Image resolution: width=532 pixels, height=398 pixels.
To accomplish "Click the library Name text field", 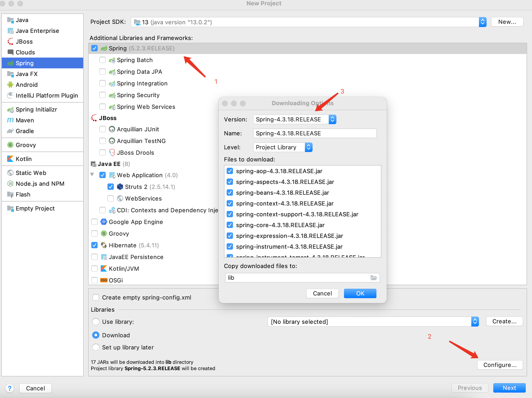I will (x=315, y=134).
